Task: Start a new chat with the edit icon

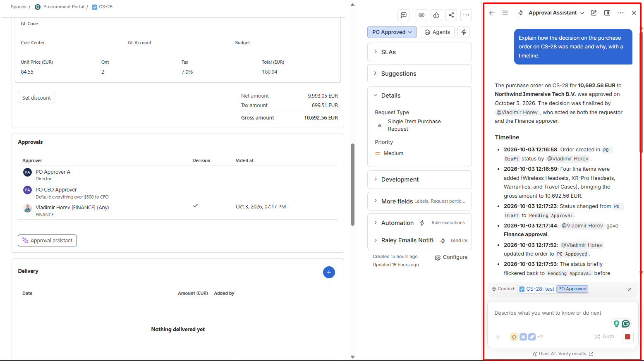Action: (x=594, y=13)
